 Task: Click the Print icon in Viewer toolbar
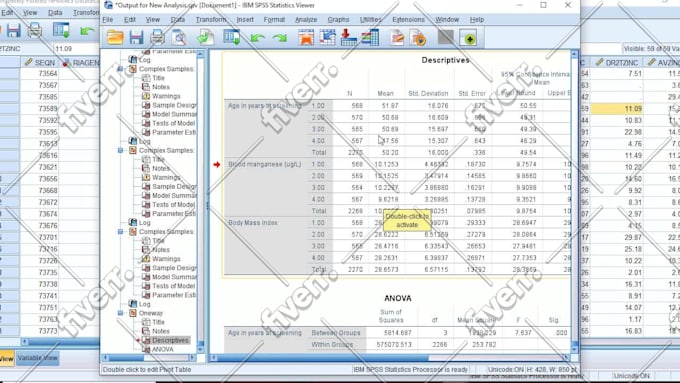click(157, 38)
